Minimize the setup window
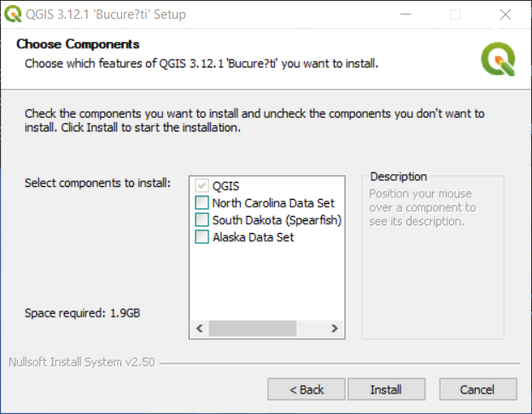The width and height of the screenshot is (532, 414). click(x=406, y=15)
